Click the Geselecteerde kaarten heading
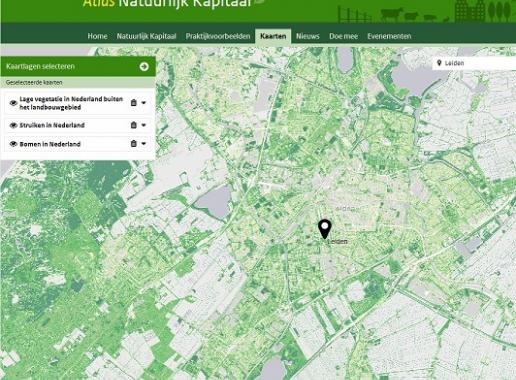The height and width of the screenshot is (380, 516). [x=34, y=82]
